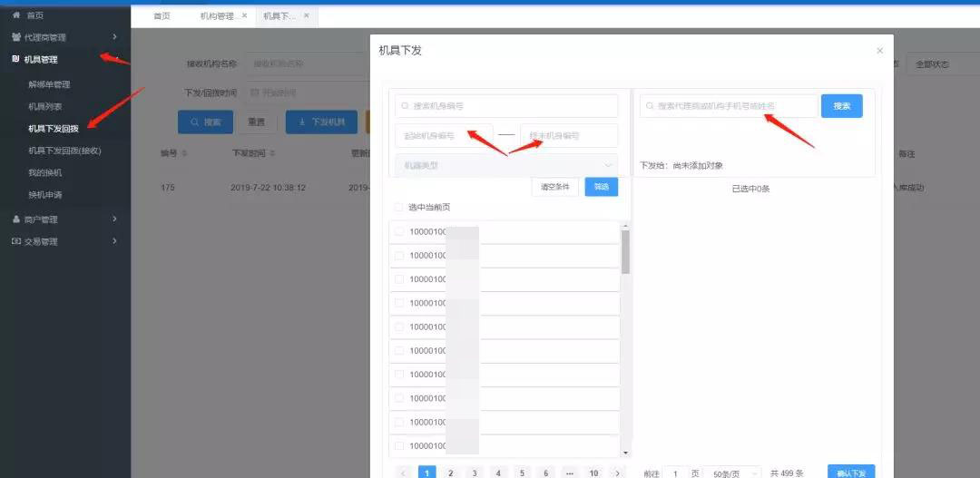Click the 机具管理 sidebar menu icon

pos(16,59)
